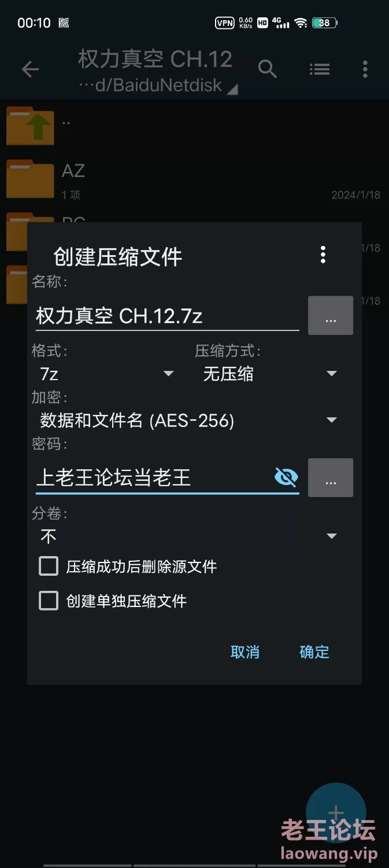This screenshot has height=868, width=389.
Task: Tap the floating plus button
Action: coord(336,813)
